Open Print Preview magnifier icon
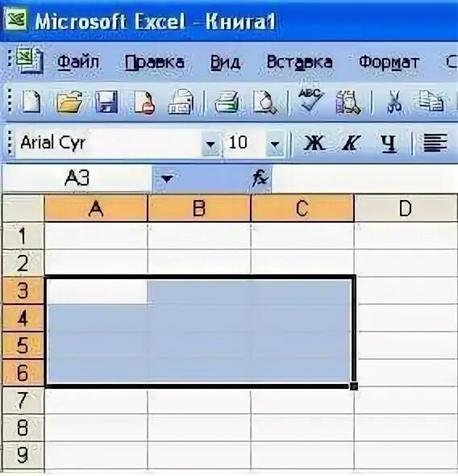 pos(265,102)
